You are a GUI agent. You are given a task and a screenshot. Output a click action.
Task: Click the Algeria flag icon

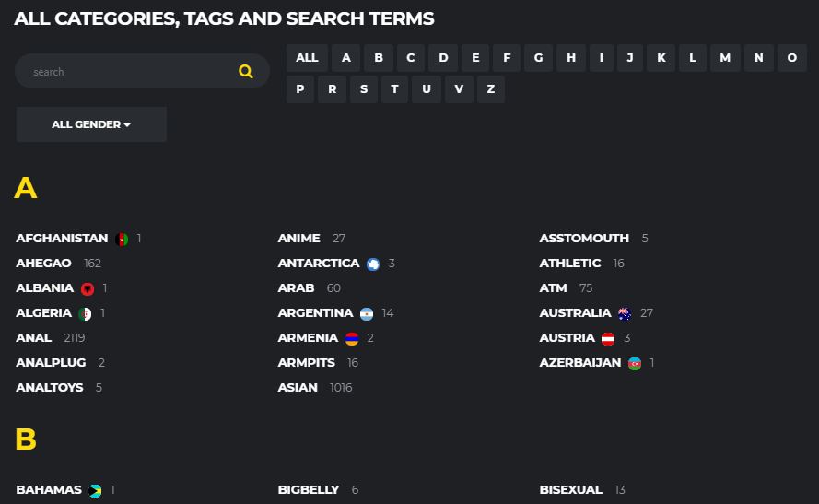click(86, 314)
